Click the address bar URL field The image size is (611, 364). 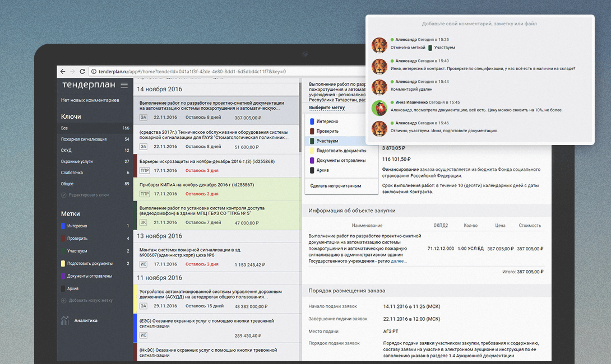(x=226, y=72)
